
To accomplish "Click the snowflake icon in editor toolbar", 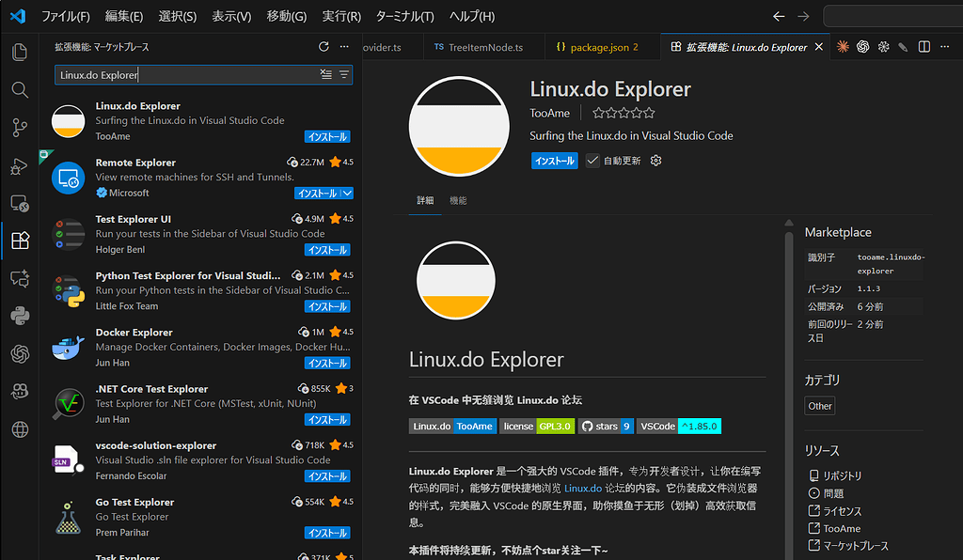I will pyautogui.click(x=883, y=47).
